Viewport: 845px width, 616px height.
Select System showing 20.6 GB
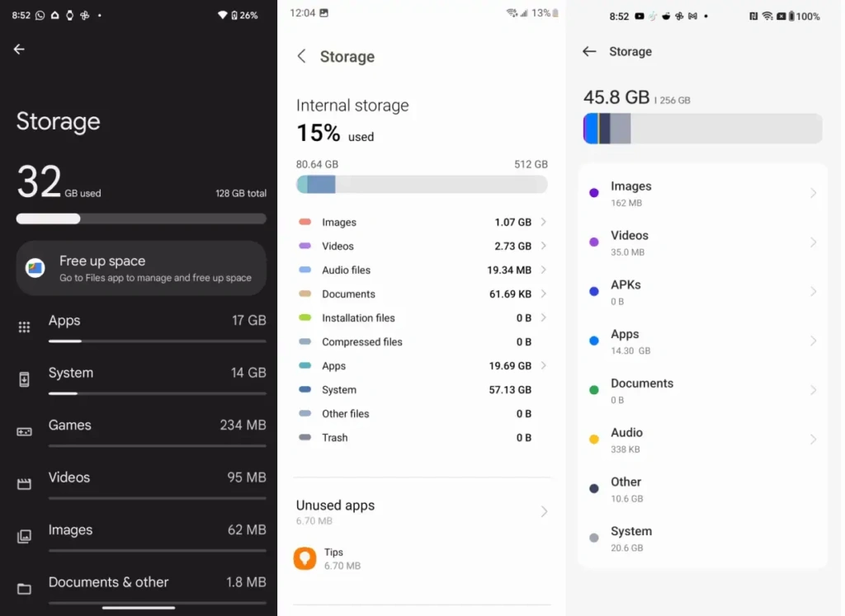tap(703, 538)
